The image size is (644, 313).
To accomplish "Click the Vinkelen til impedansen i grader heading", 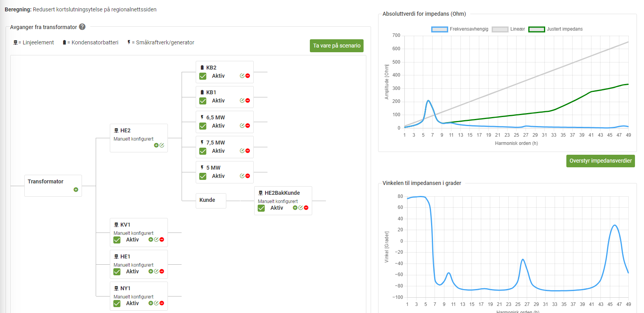I will tap(422, 183).
